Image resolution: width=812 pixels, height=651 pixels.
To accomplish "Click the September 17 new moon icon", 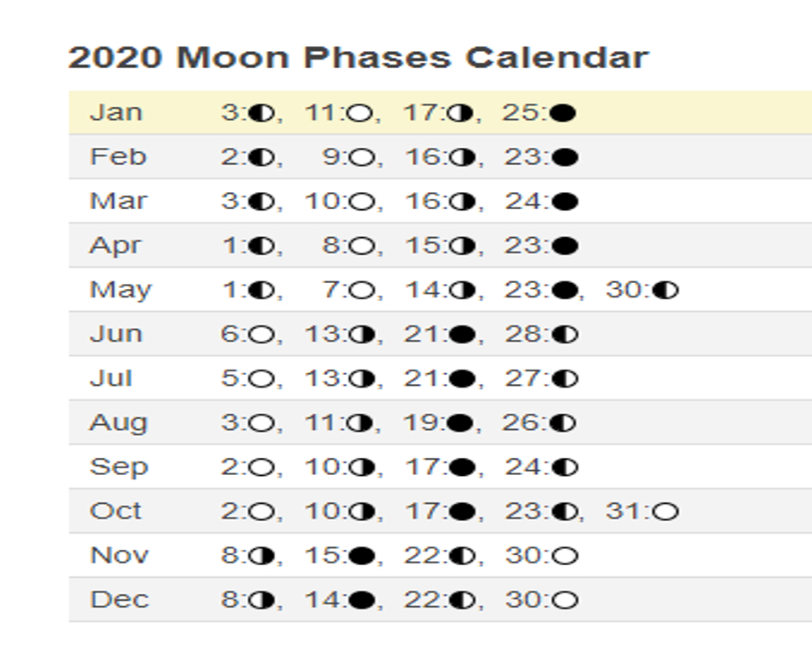I will pos(462,467).
